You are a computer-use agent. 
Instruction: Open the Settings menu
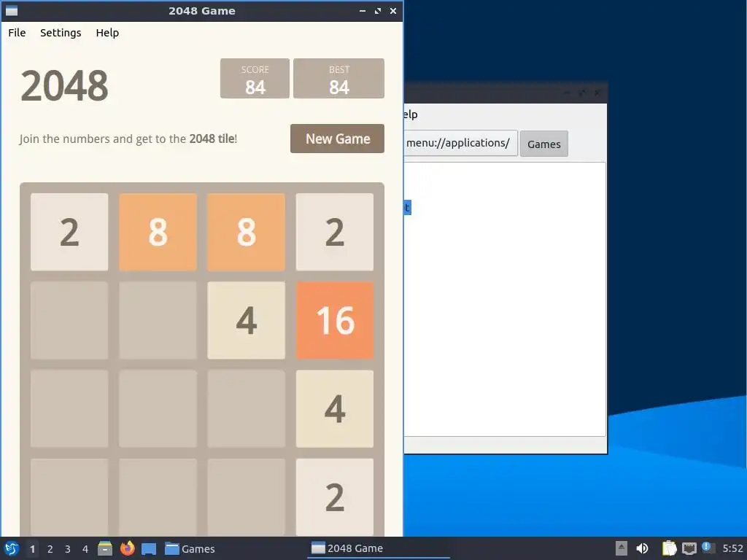[61, 33]
